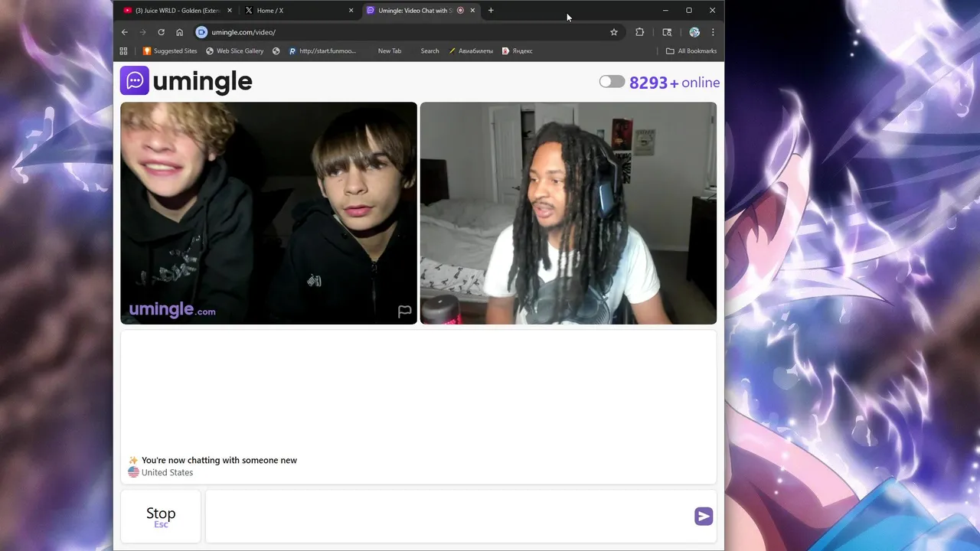Close the Juice WRLD YouTube tab
980x551 pixels.
[230, 11]
